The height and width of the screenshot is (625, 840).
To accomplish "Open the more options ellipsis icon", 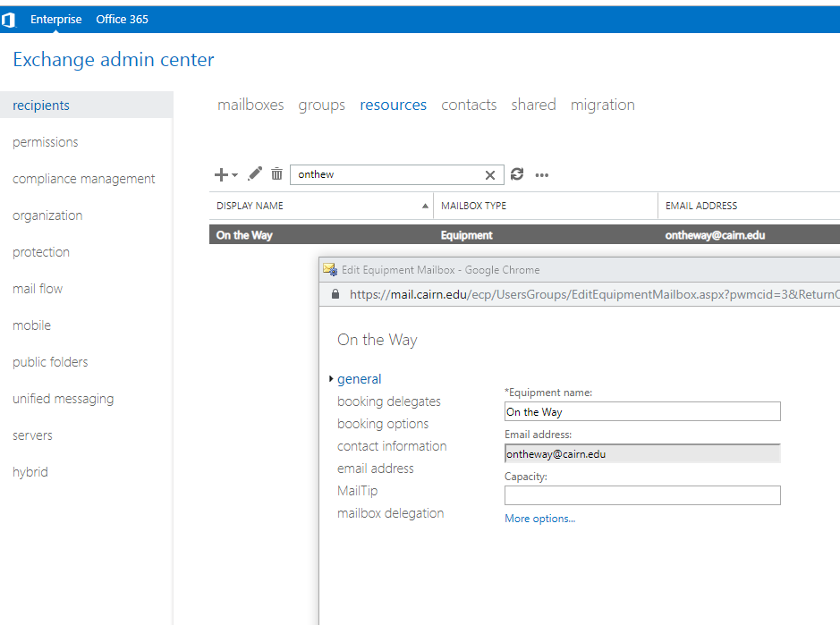I will 541,175.
